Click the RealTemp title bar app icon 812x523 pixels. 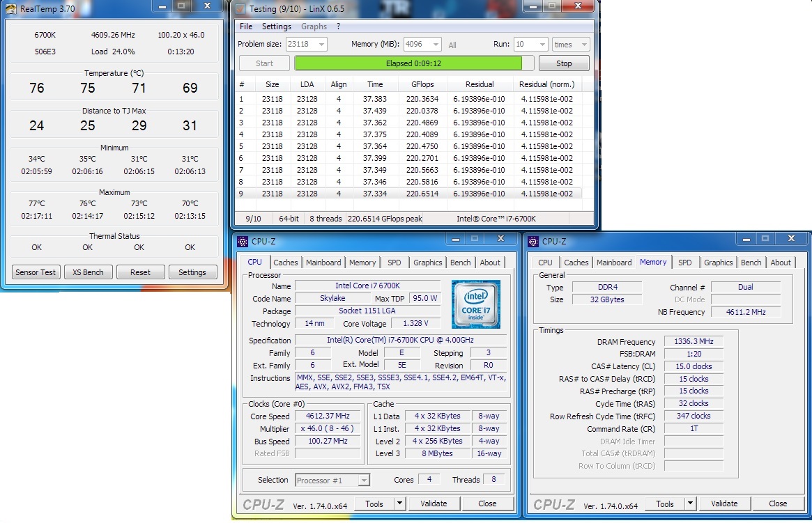point(10,9)
